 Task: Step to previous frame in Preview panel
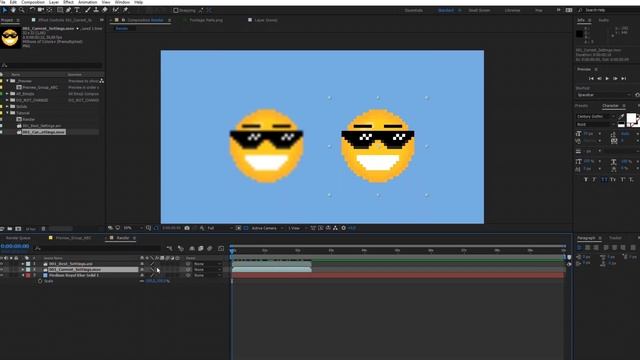coord(599,78)
